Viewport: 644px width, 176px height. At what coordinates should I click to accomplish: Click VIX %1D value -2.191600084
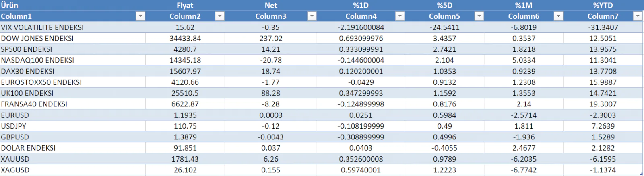[x=361, y=27]
